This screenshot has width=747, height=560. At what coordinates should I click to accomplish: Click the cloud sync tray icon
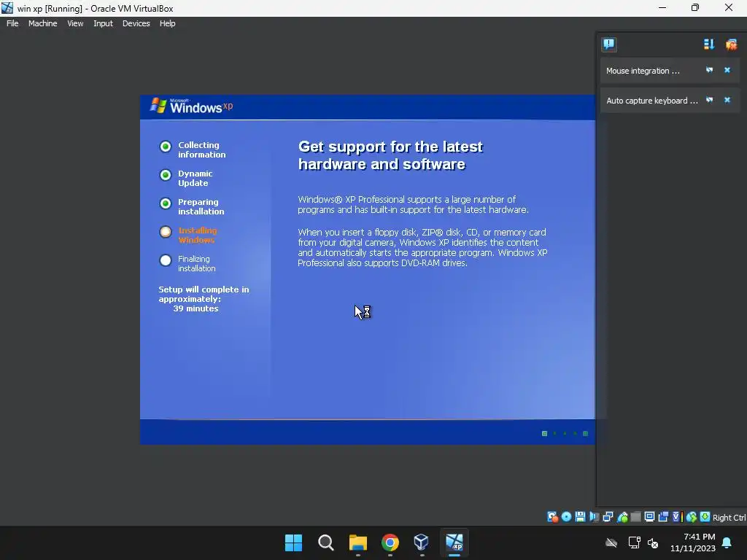[x=611, y=542]
